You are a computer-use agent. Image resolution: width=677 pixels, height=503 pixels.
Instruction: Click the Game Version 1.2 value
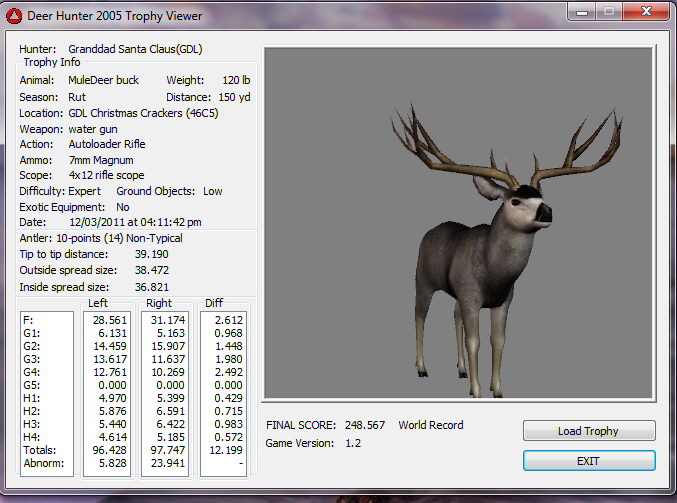click(352, 443)
